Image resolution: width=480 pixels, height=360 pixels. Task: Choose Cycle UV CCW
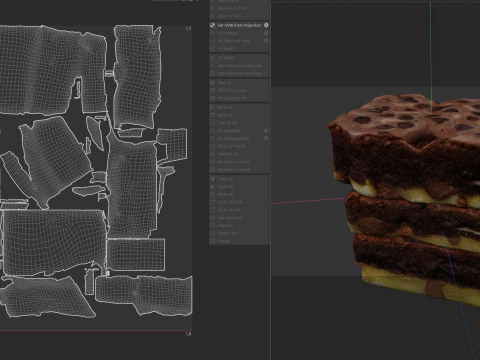click(239, 202)
